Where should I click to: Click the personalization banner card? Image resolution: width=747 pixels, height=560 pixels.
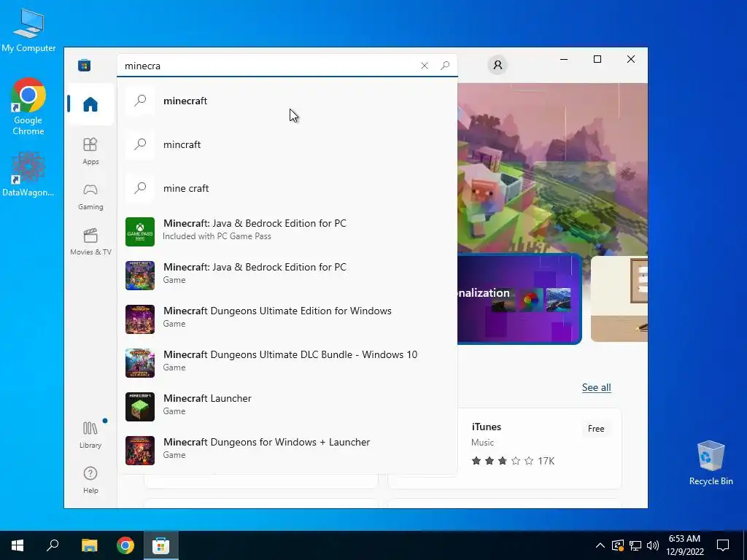coord(519,298)
